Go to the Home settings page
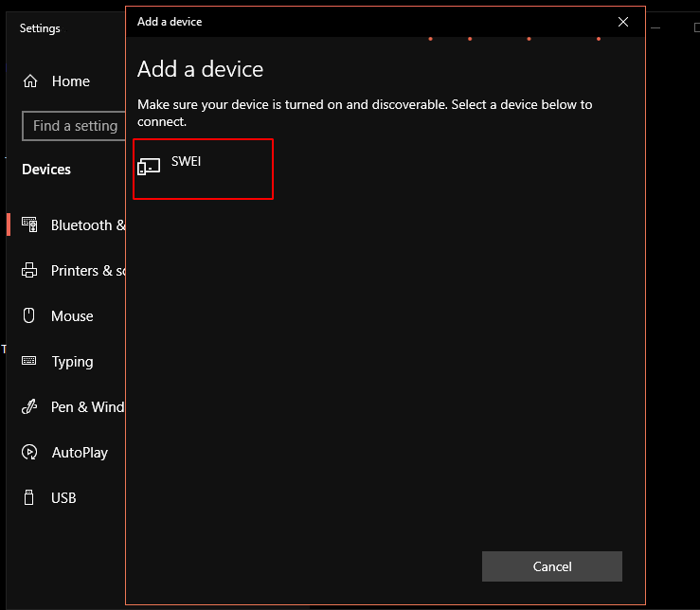 70,81
